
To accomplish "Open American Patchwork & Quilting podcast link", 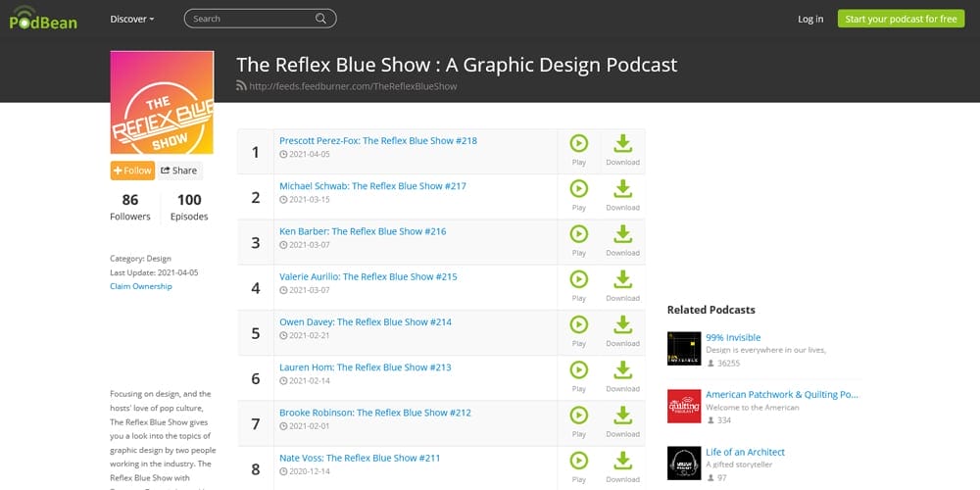I will [x=782, y=394].
